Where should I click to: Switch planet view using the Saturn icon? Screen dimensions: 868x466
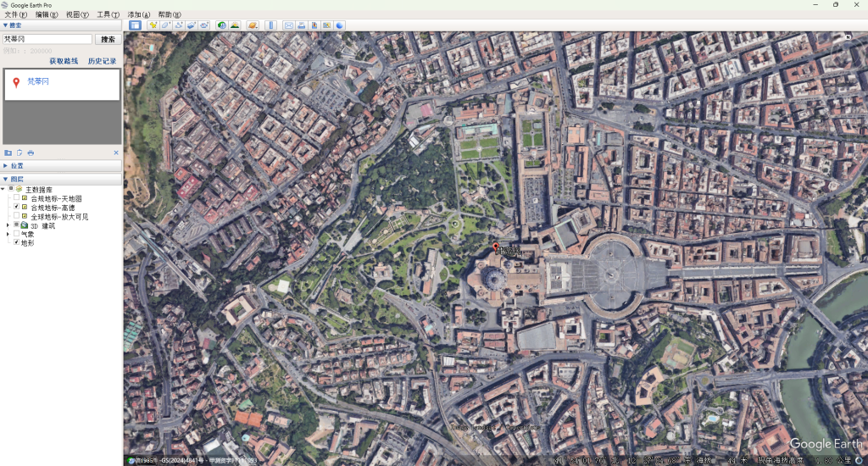(253, 25)
